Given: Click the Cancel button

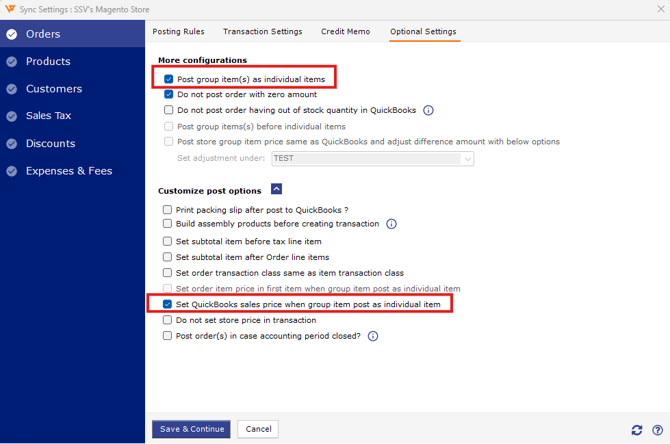Looking at the screenshot, I should point(258,429).
